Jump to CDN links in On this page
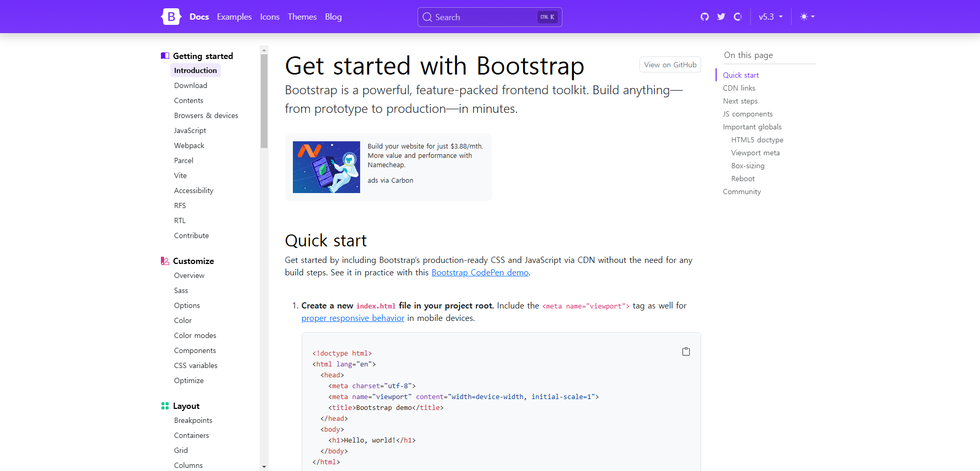The image size is (980, 471). point(739,88)
